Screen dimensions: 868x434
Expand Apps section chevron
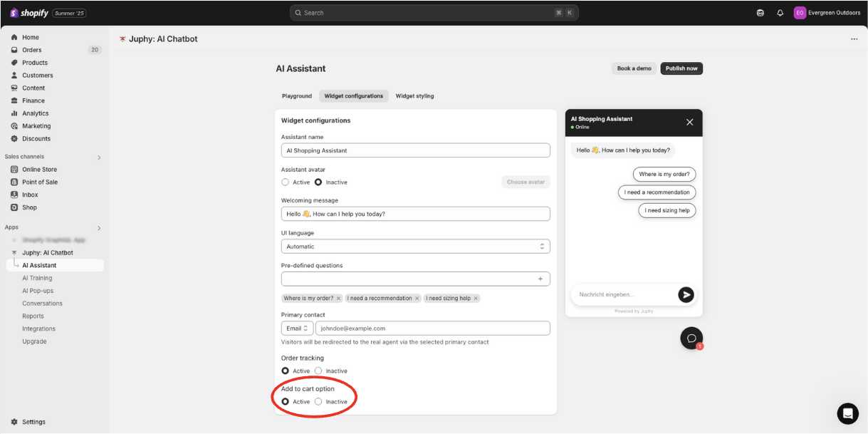tap(99, 228)
